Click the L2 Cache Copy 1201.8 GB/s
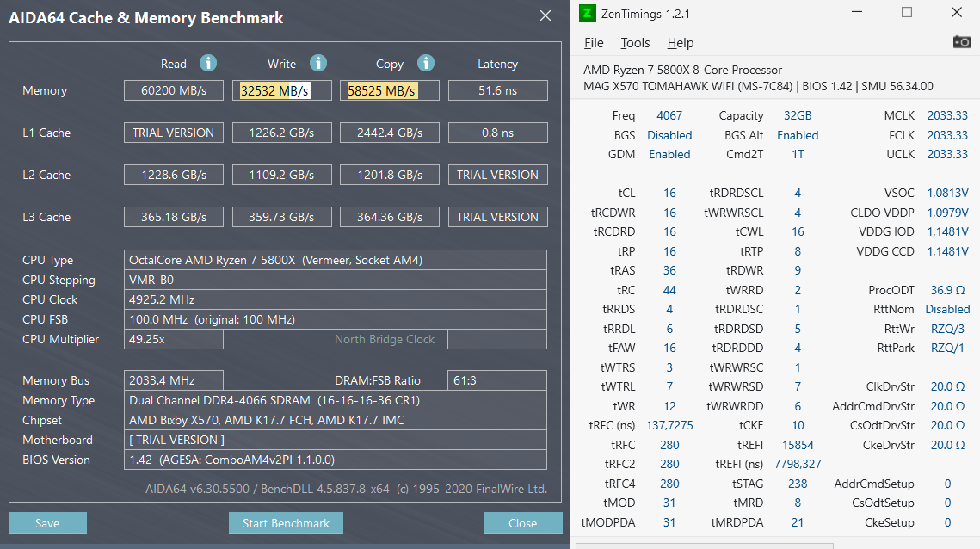Image resolution: width=980 pixels, height=549 pixels. pos(390,175)
